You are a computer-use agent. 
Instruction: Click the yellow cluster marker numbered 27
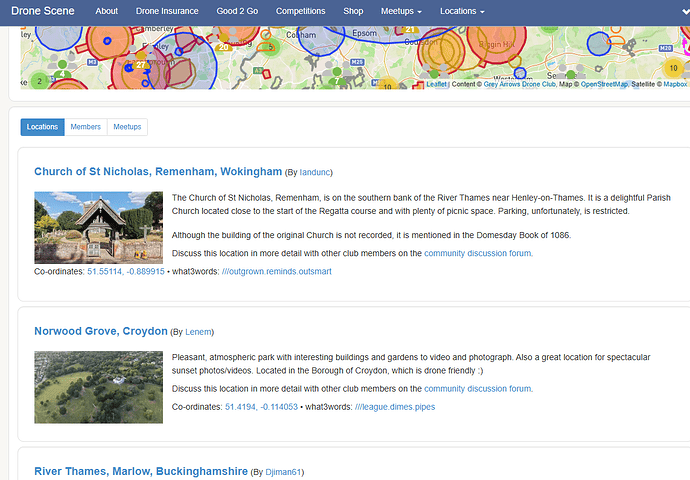140,65
